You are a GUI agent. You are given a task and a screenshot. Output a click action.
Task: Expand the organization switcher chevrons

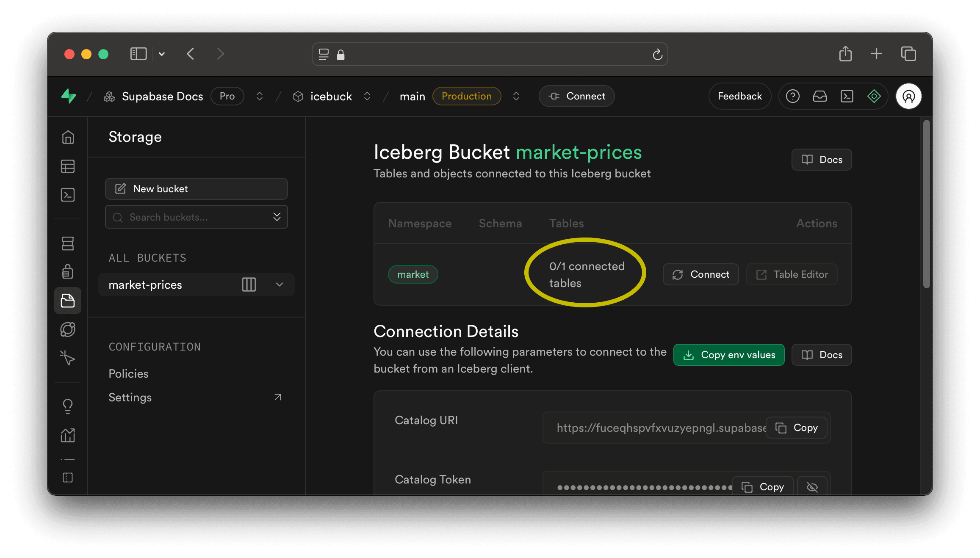point(260,96)
